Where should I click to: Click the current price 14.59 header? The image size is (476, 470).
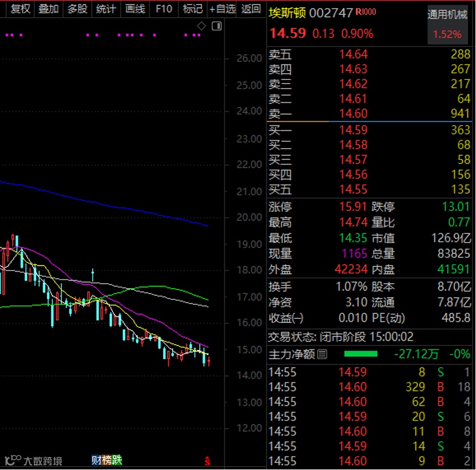(288, 33)
